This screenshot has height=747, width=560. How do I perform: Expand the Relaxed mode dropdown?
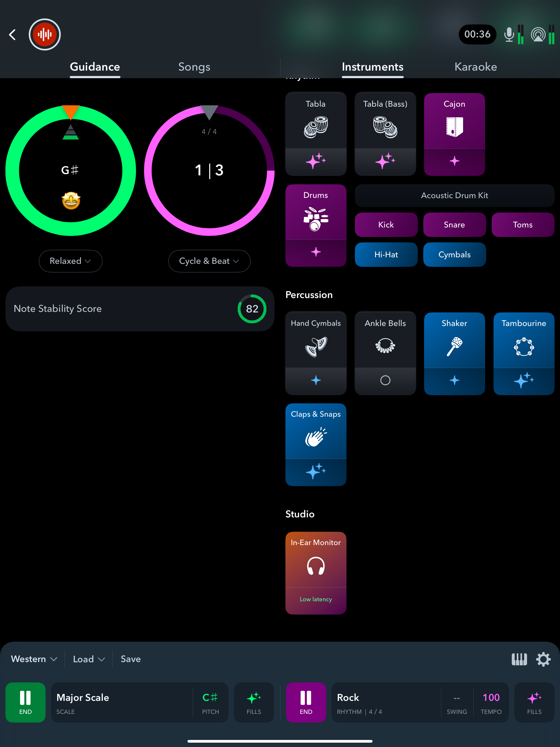tap(71, 261)
